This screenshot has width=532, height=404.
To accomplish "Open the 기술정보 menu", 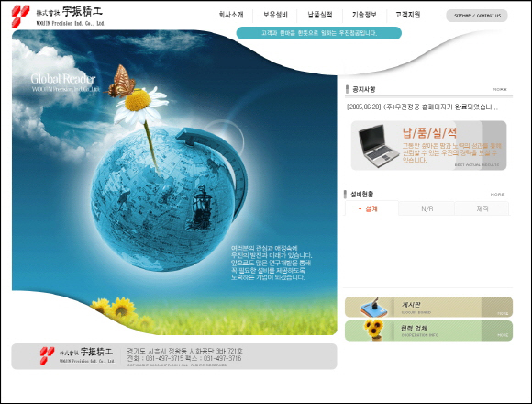I will click(364, 15).
